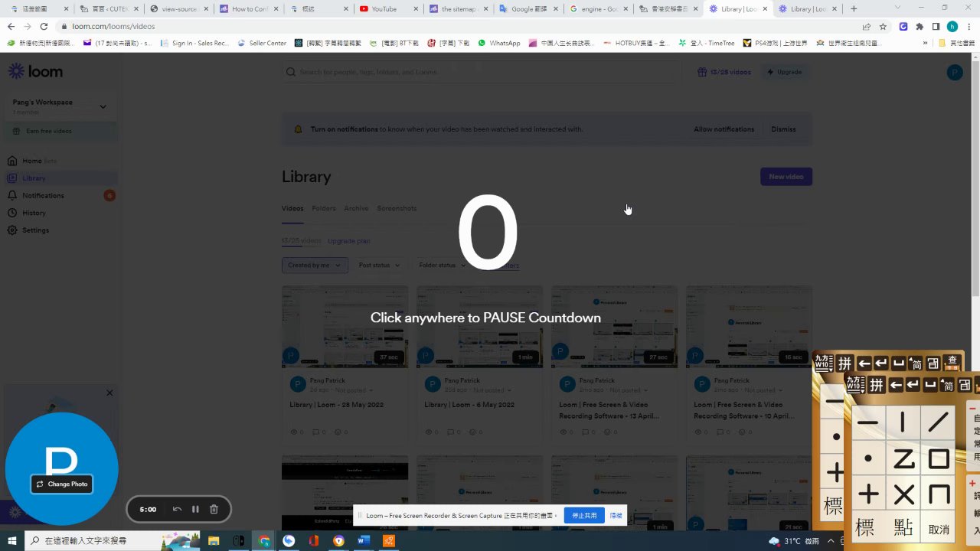Click the trash icon to cancel recording
Viewport: 980px width, 551px height.
[214, 509]
